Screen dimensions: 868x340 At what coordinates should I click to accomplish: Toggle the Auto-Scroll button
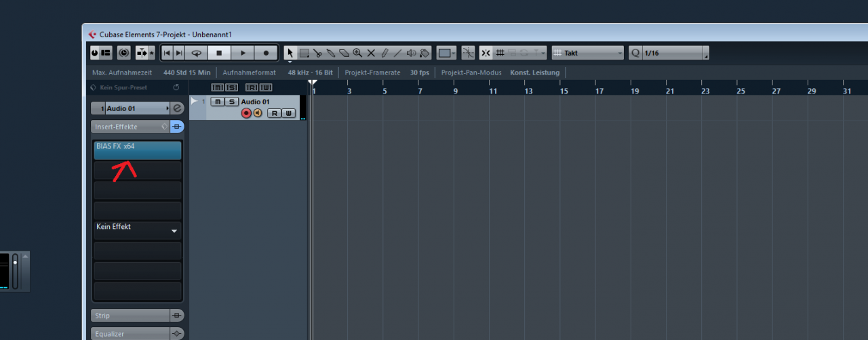[x=142, y=53]
